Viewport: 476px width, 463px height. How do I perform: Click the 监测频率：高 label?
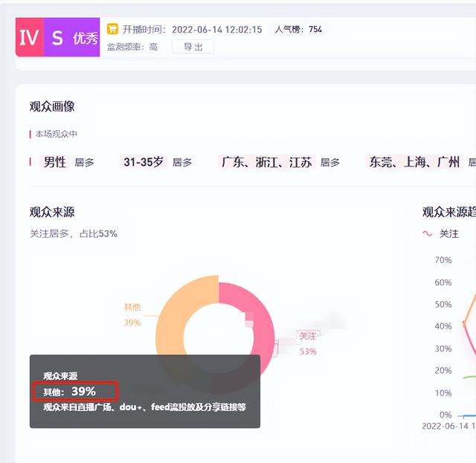click(132, 47)
